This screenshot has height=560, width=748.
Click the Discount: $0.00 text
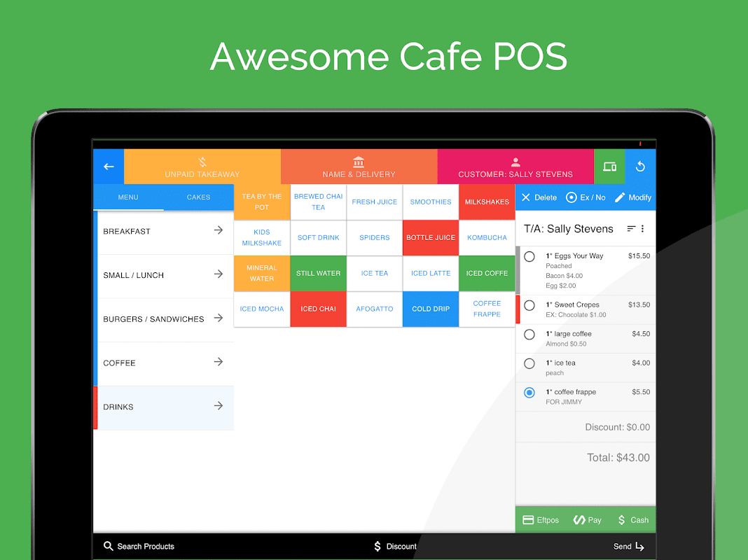pyautogui.click(x=617, y=427)
